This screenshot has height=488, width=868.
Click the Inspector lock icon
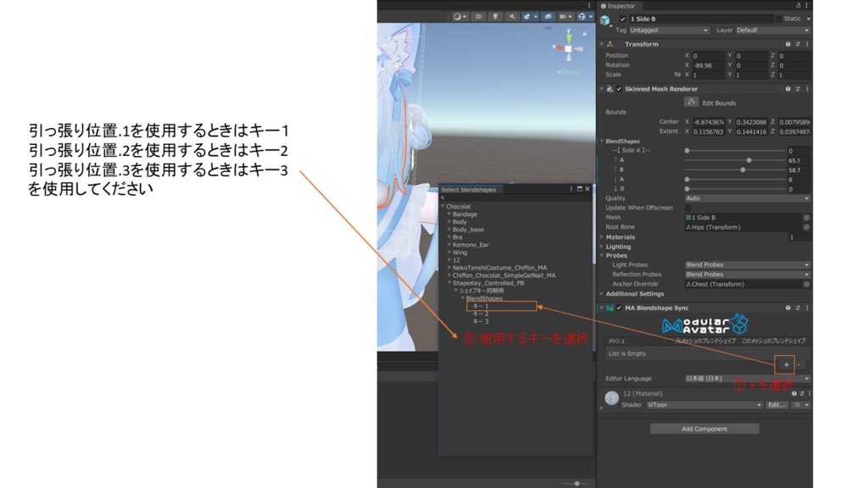(798, 6)
